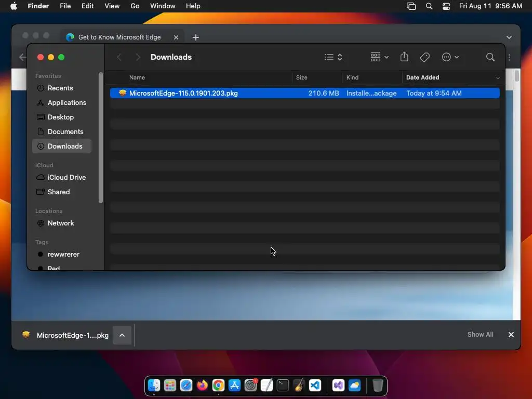The width and height of the screenshot is (532, 399).
Task: Expand the download item options chevron
Action: point(122,335)
